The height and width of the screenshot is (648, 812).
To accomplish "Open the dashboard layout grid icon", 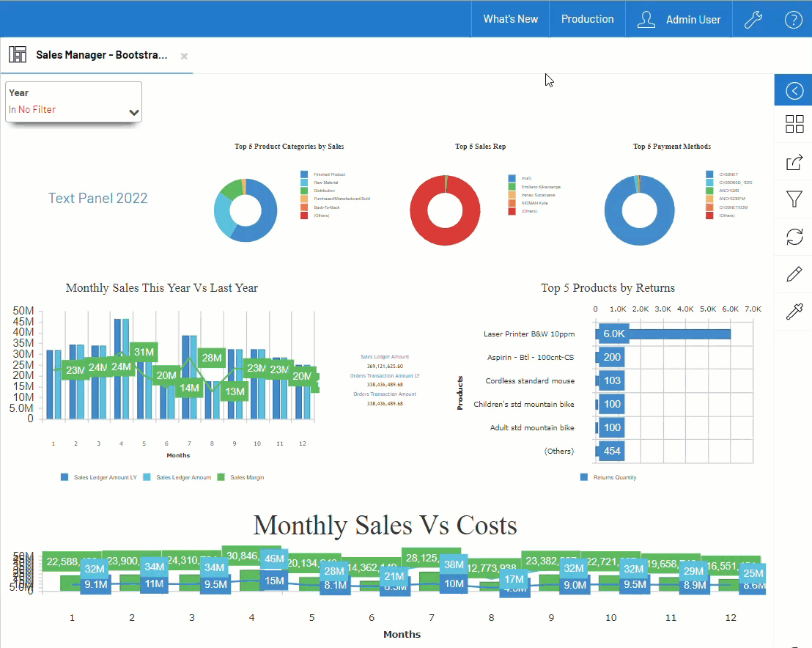I will click(794, 125).
